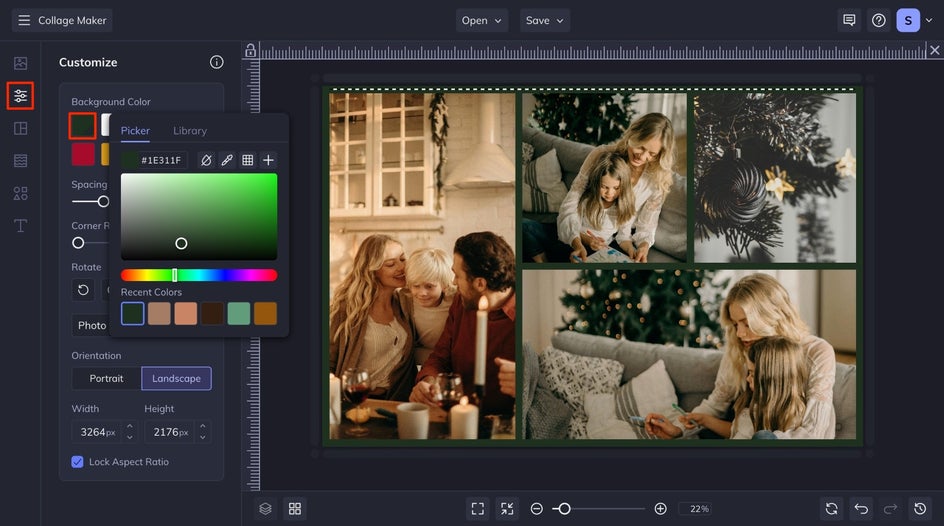
Task: Click the rotate counterclockwise icon
Action: click(83, 290)
